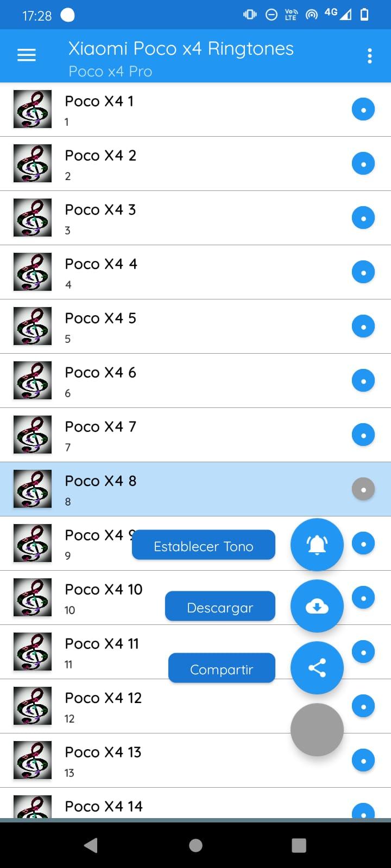Tap the Android home navigation button
Viewport: 391px width, 868px height.
pyautogui.click(x=195, y=845)
